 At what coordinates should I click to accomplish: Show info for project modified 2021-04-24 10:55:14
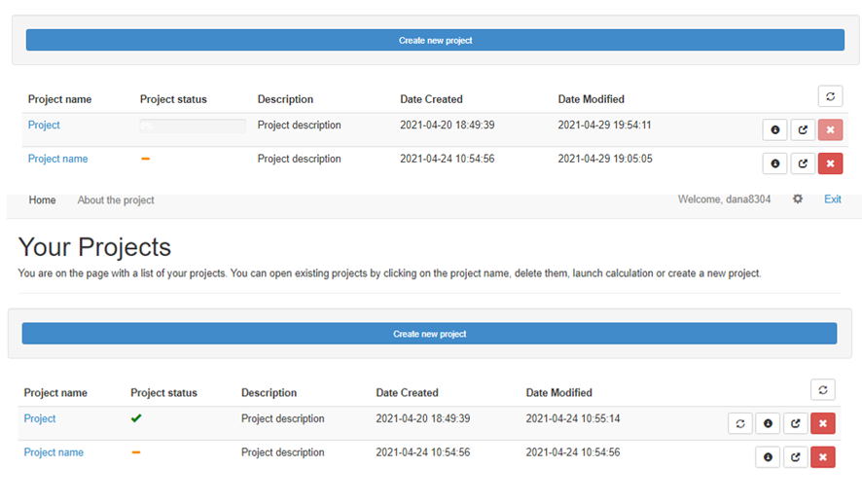768,423
